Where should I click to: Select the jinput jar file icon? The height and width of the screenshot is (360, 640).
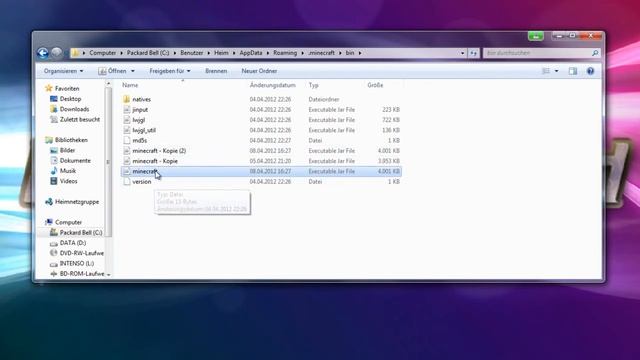click(127, 110)
